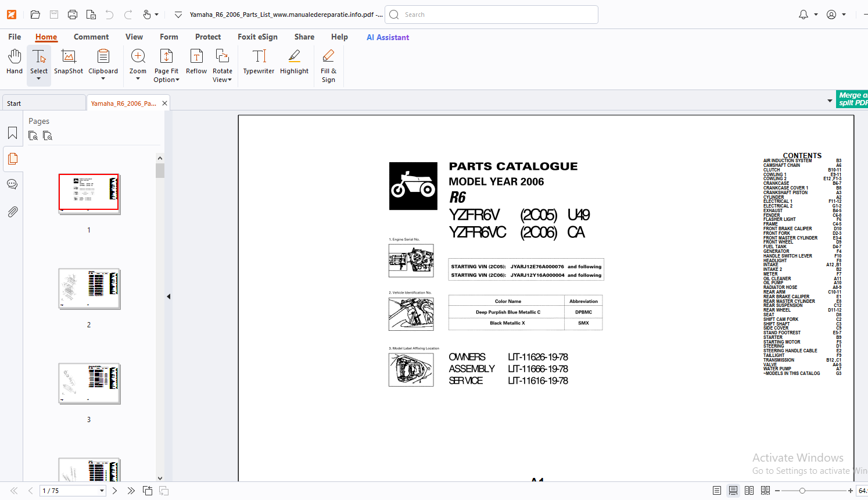
Task: Go to next page arrow
Action: pos(114,491)
